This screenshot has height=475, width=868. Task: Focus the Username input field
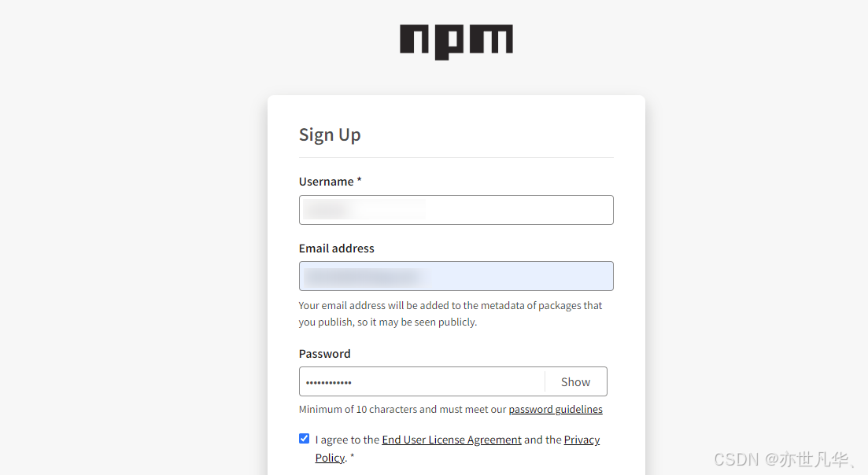pyautogui.click(x=456, y=209)
